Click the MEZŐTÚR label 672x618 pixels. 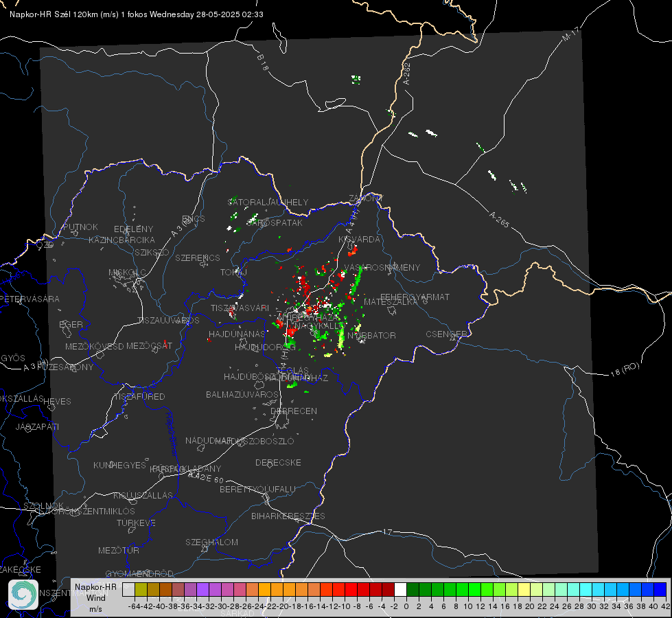coord(119,551)
